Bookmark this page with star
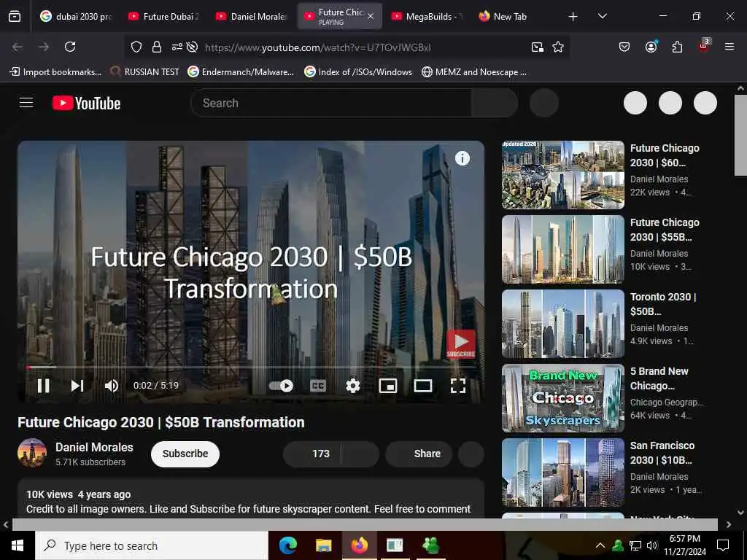Screen dimensions: 747x560 click(x=558, y=47)
